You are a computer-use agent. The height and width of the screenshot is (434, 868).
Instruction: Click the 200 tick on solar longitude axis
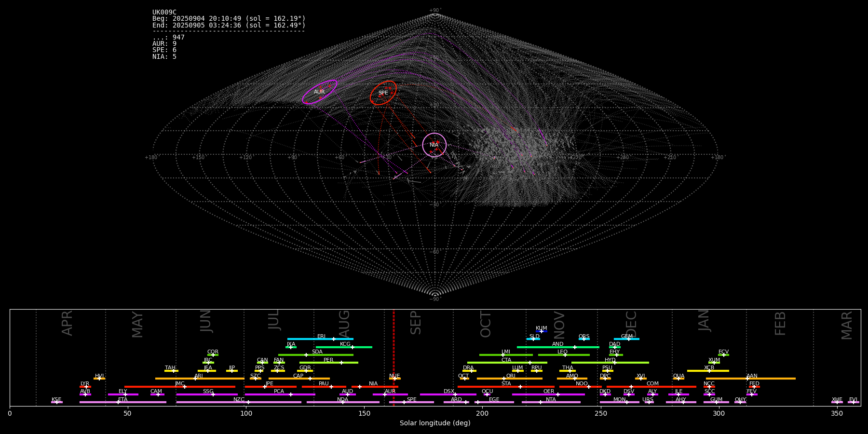point(482,413)
